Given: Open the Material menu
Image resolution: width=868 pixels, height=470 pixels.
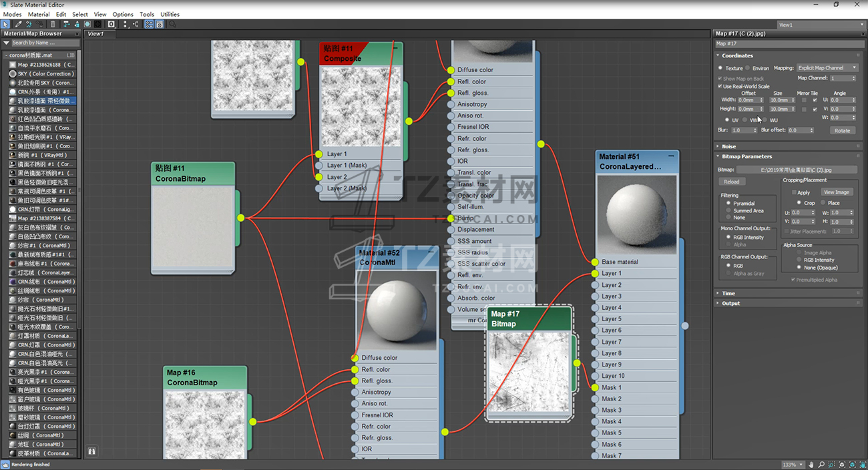Looking at the screenshot, I should point(38,14).
